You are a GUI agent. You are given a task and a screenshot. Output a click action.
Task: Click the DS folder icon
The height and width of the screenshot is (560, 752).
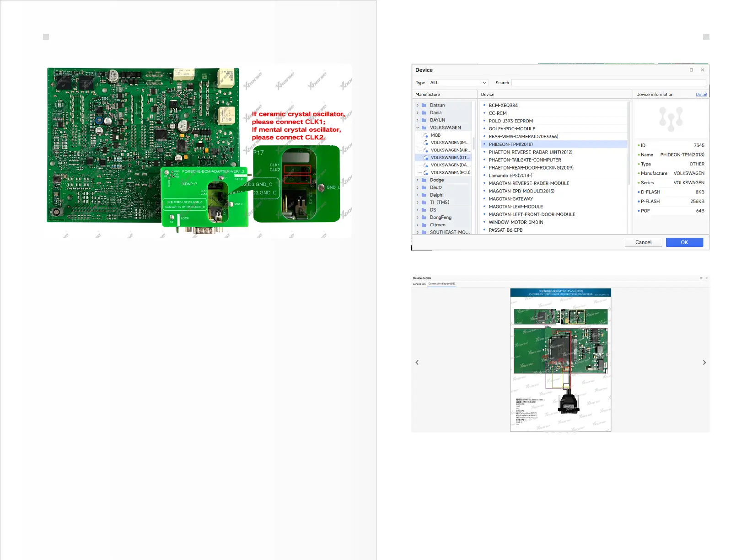click(424, 210)
